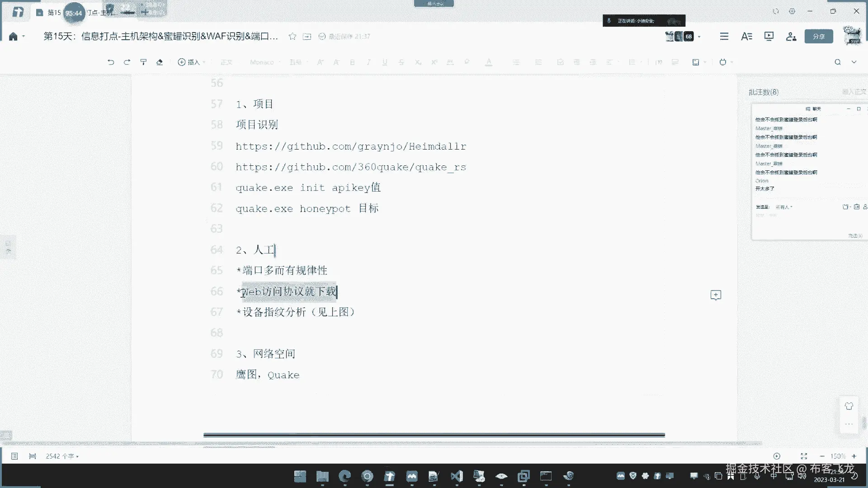Click the clear formatting eraser icon
868x488 pixels.
coord(160,62)
